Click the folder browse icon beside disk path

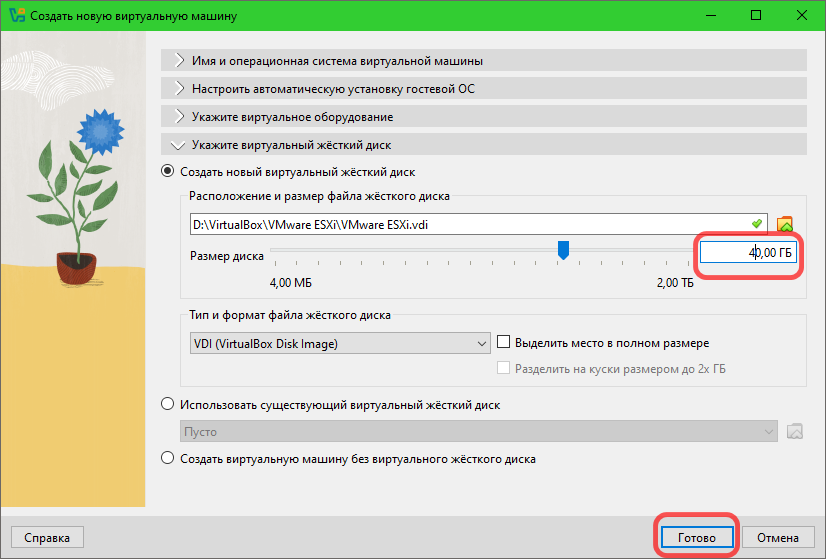coord(785,224)
